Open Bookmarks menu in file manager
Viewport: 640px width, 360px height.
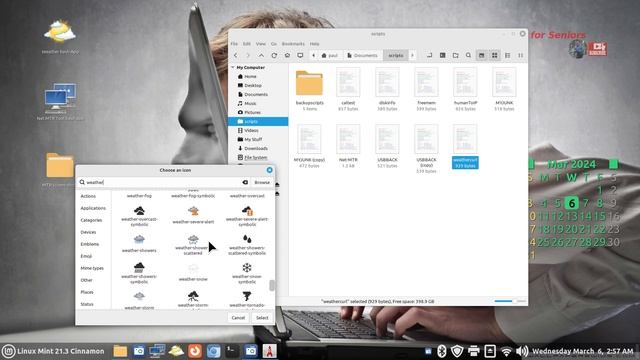[x=293, y=44]
